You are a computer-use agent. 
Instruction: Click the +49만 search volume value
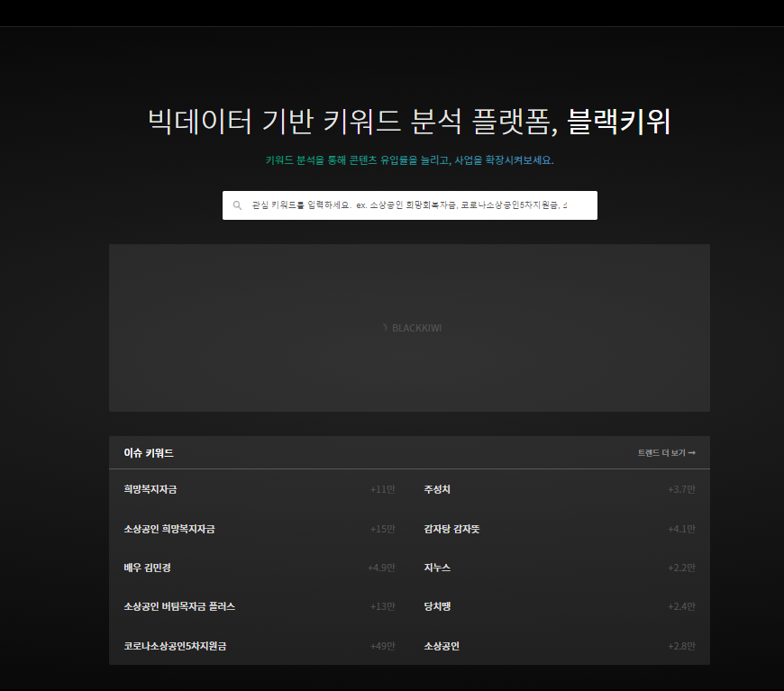click(382, 646)
